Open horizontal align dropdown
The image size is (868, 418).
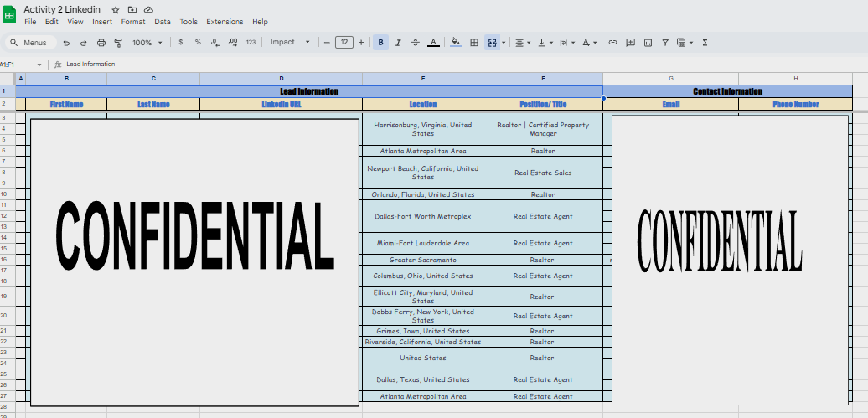click(x=523, y=43)
